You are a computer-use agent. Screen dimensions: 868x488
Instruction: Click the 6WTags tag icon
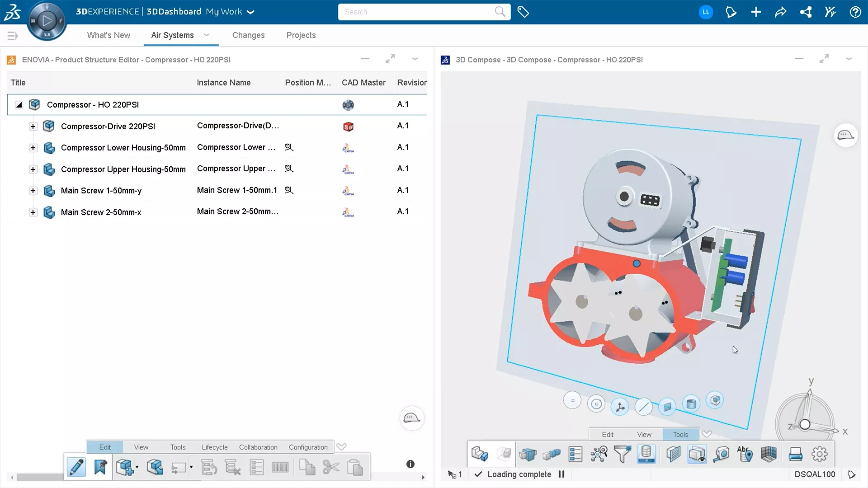pyautogui.click(x=523, y=12)
